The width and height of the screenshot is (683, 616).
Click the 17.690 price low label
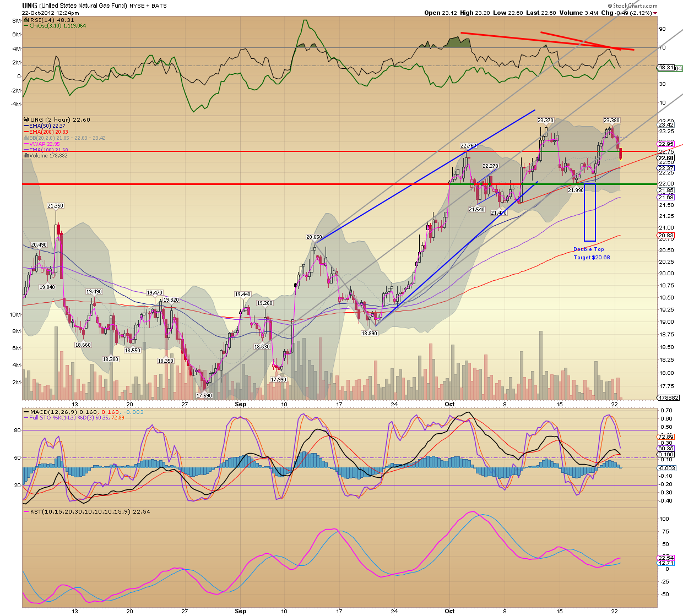(204, 395)
